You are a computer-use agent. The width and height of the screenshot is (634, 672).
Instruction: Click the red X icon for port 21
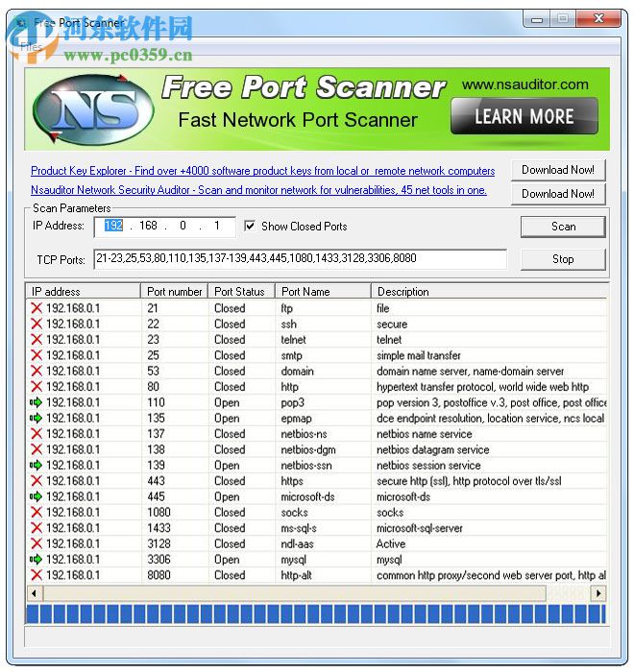pyautogui.click(x=37, y=308)
